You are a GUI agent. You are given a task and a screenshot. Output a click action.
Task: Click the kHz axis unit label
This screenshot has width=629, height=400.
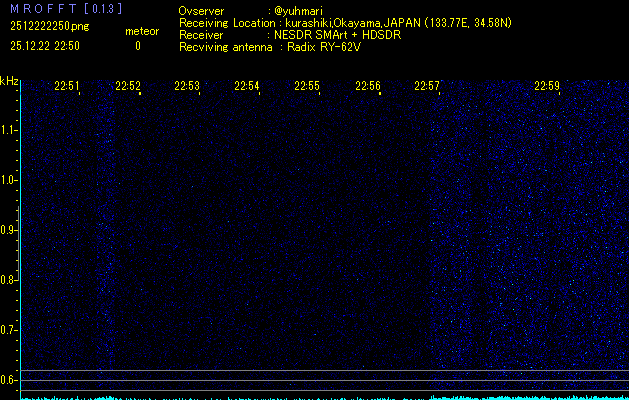(9, 82)
